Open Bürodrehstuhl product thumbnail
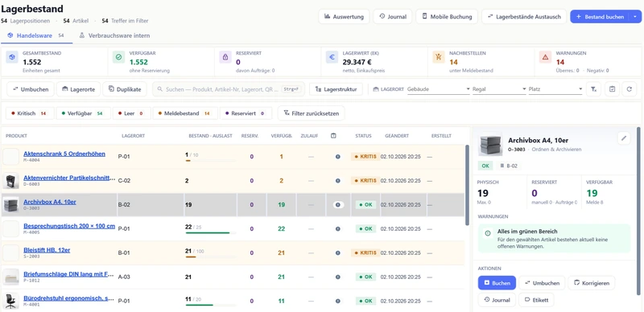This screenshot has width=644, height=312. (x=10, y=301)
